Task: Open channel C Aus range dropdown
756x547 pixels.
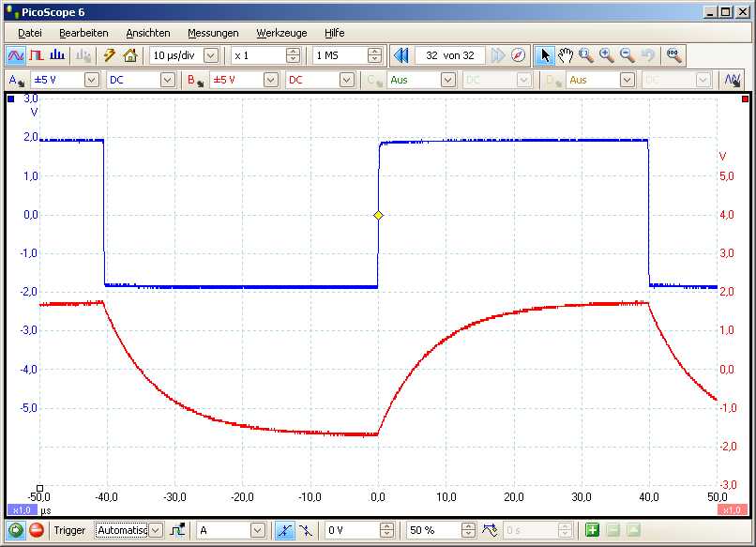Action: point(448,80)
